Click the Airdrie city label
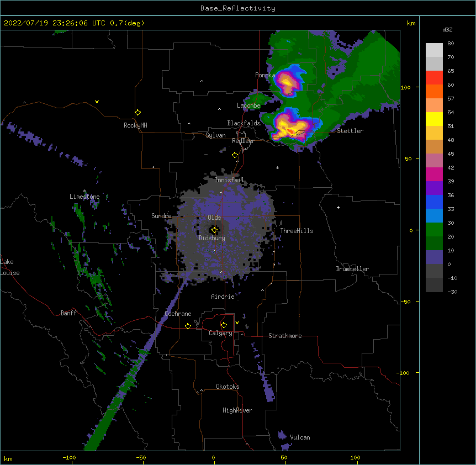Viewport: 476px width, 465px height. (x=223, y=297)
